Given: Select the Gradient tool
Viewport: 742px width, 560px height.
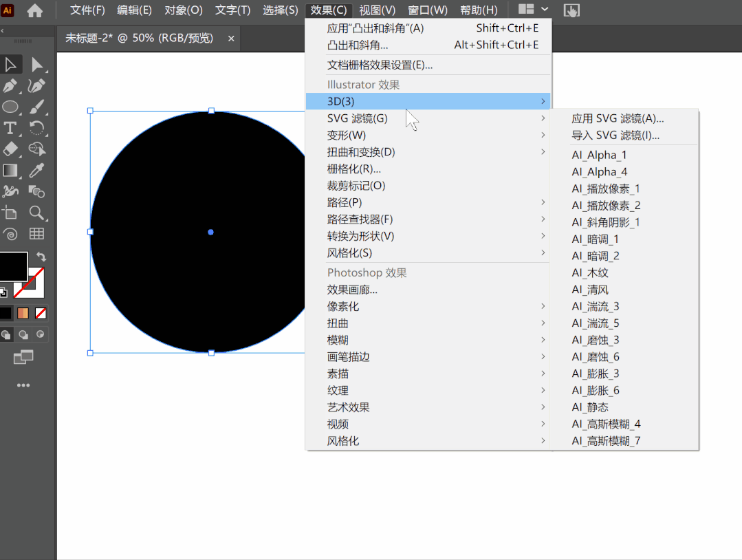Looking at the screenshot, I should pyautogui.click(x=10, y=171).
